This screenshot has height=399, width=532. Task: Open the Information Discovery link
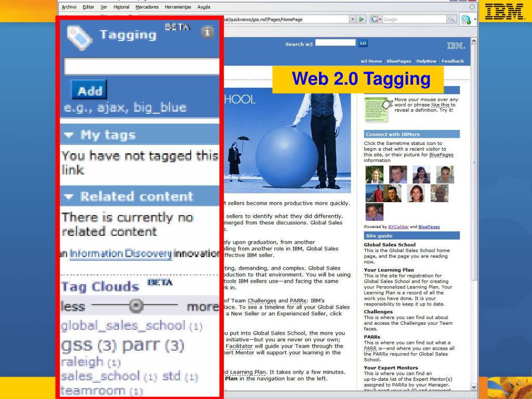click(x=121, y=254)
